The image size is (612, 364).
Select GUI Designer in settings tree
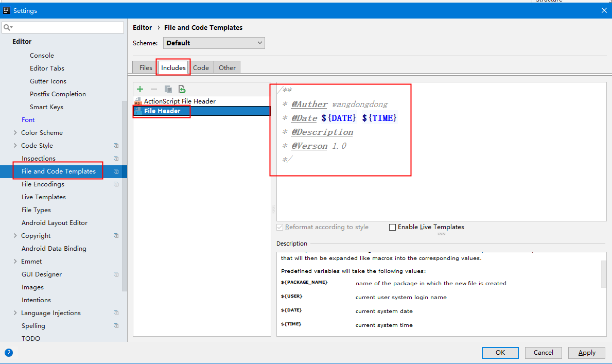pyautogui.click(x=42, y=274)
